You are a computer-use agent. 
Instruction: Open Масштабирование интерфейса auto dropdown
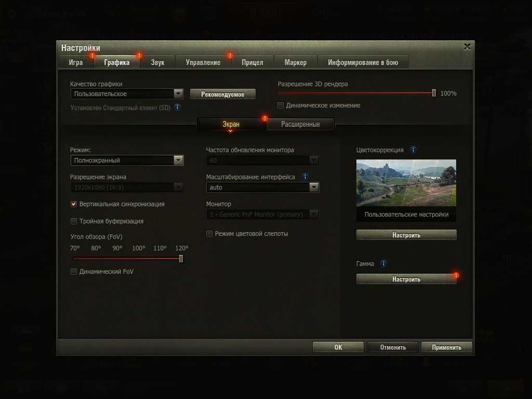[x=262, y=187]
